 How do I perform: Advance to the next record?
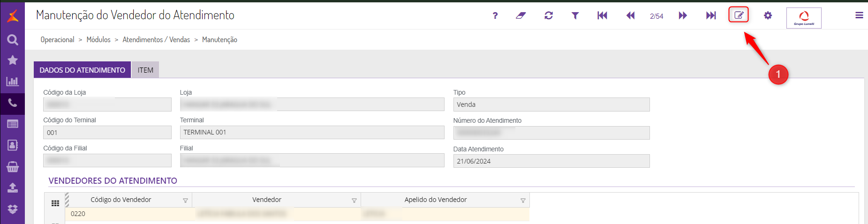point(683,15)
